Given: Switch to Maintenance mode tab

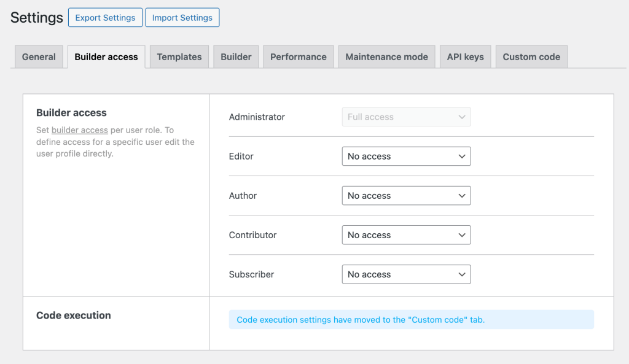Looking at the screenshot, I should click(x=386, y=57).
